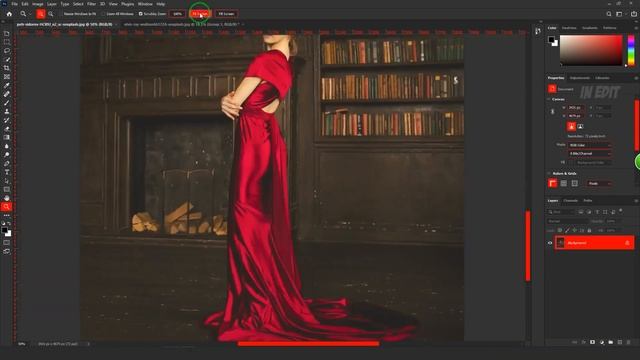640x360 pixels.
Task: Toggle lock all in Layers lock row
Action: tap(589, 231)
